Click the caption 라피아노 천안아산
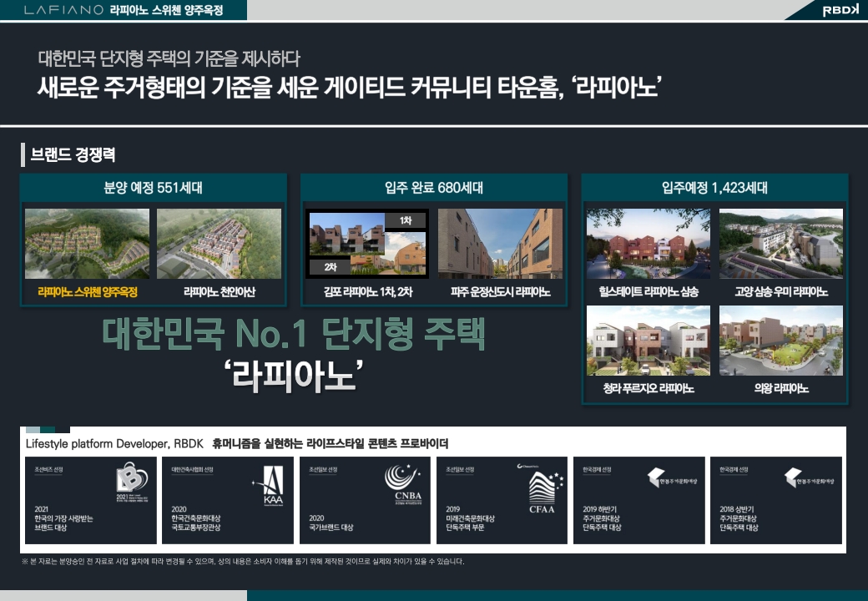 220,291
